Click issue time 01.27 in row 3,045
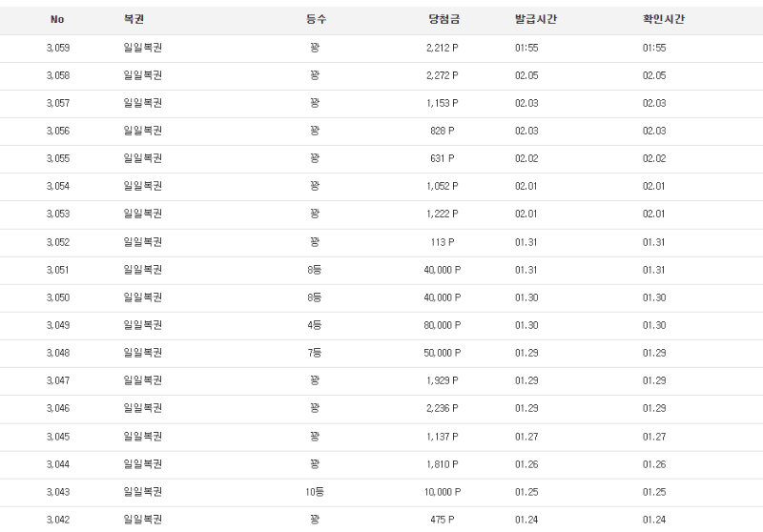This screenshot has height=532, width=763. pos(526,437)
